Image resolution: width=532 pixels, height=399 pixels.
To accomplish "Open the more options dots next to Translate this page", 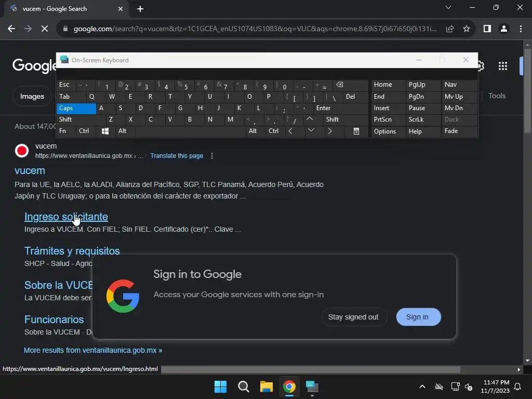I will click(212, 156).
